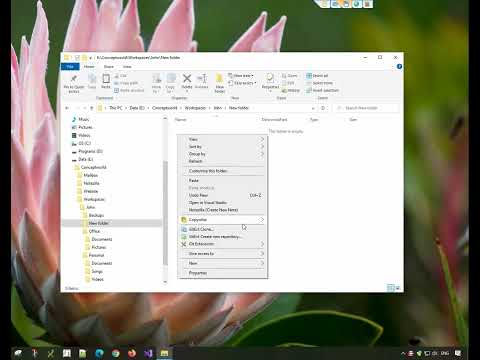Click the navigation pane vertical scrollbar
The width and height of the screenshot is (480, 360).
point(165,213)
